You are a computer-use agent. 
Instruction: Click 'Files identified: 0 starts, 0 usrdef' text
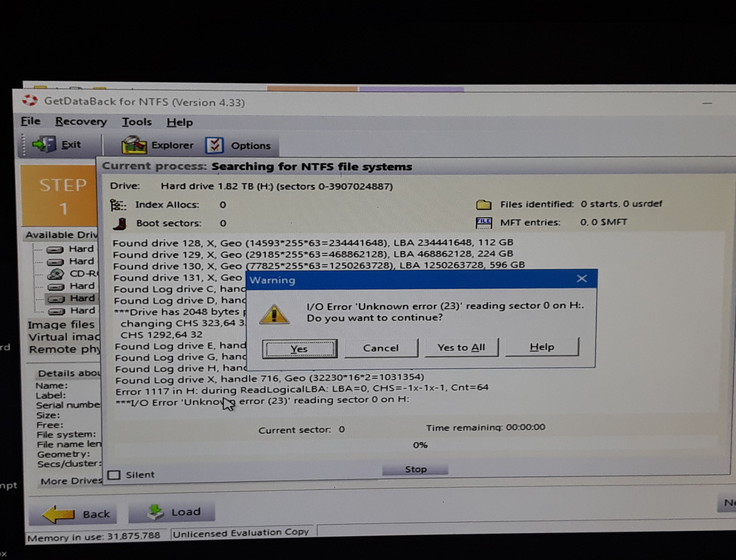[581, 204]
